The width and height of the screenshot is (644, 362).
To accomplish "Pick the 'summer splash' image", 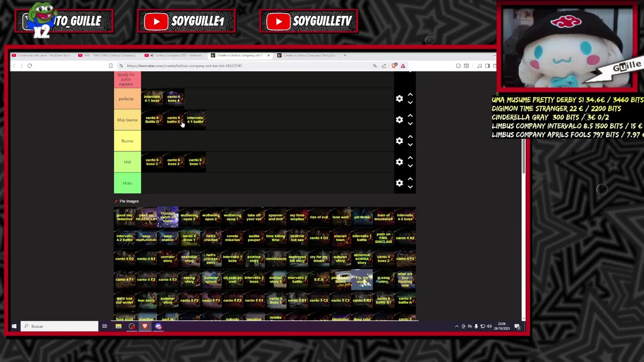I will click(211, 280).
